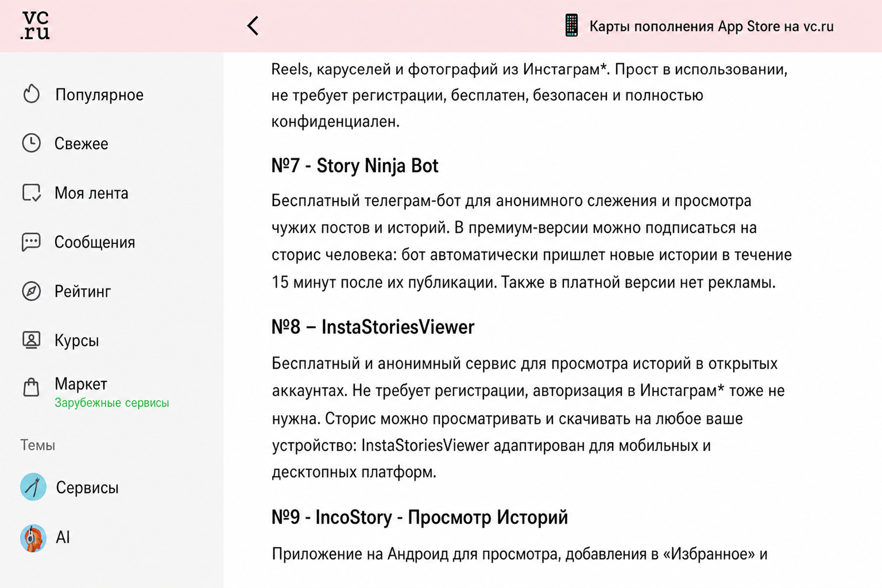This screenshot has height=588, width=882.
Task: Click the vc.ru logo
Action: click(35, 26)
